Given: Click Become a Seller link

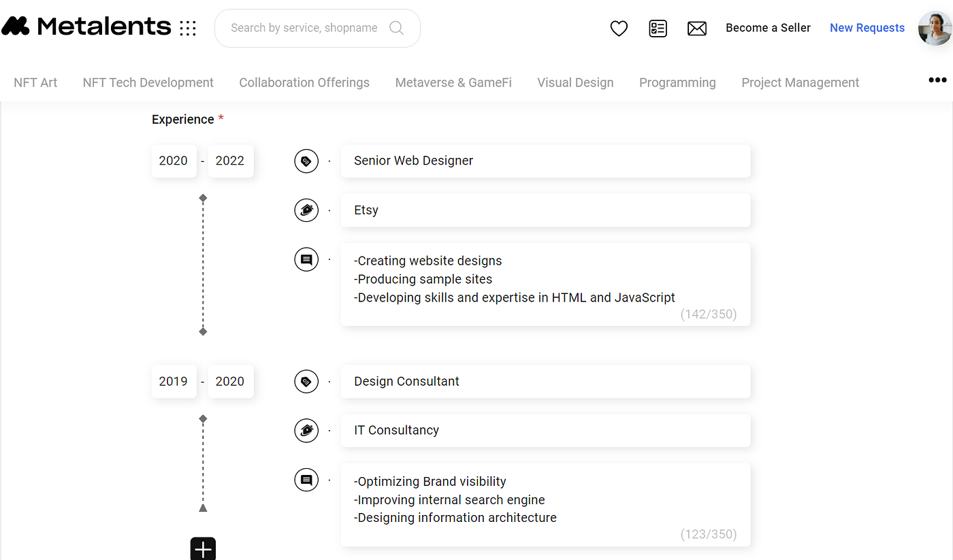Looking at the screenshot, I should pos(768,28).
